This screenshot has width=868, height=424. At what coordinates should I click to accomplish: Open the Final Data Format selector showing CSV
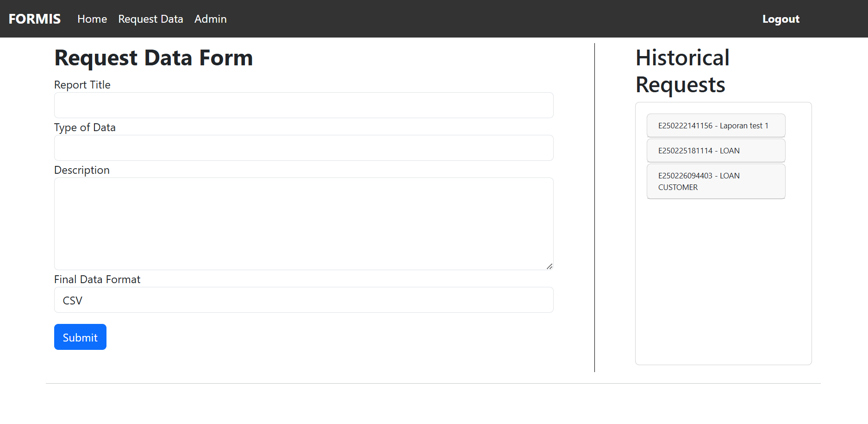[303, 300]
